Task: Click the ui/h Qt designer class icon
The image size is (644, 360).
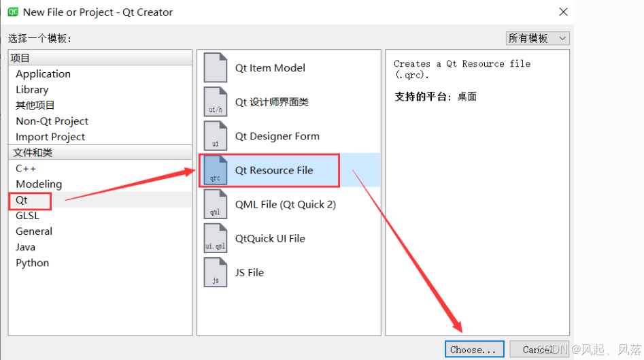Action: coord(215,102)
